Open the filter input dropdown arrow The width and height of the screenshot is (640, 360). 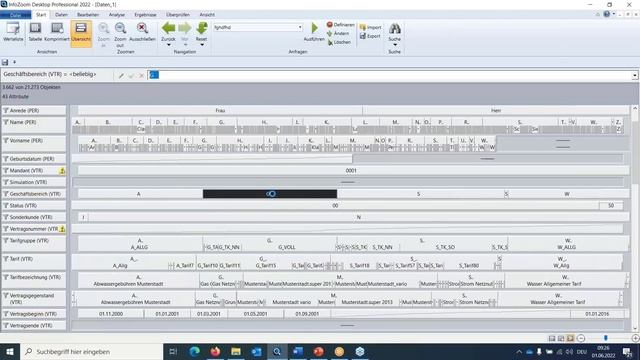pos(635,76)
